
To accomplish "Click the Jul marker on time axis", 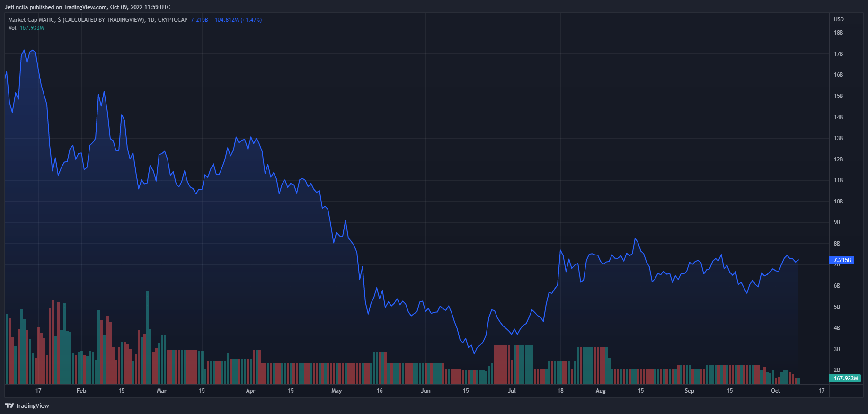I will (512, 391).
